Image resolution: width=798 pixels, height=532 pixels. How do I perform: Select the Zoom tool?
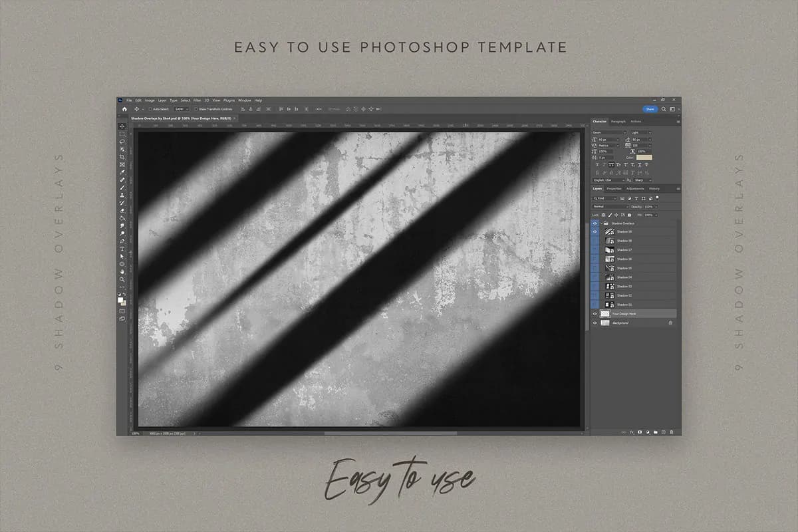coord(122,279)
